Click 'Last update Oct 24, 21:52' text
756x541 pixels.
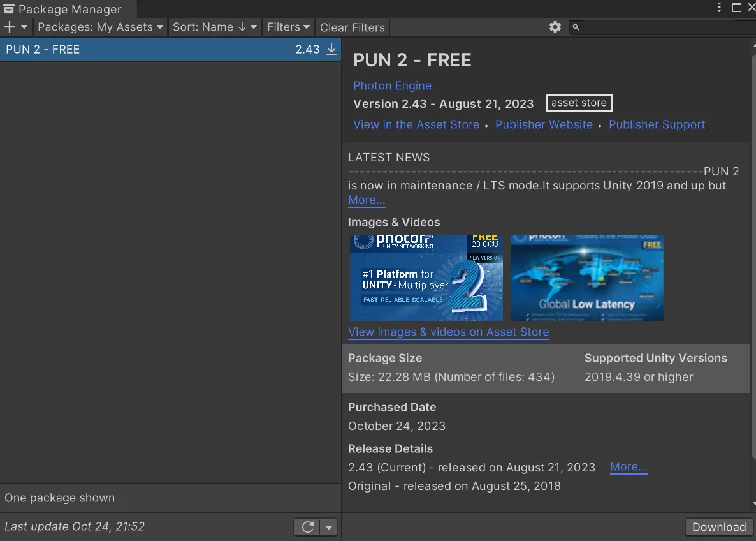(75, 526)
